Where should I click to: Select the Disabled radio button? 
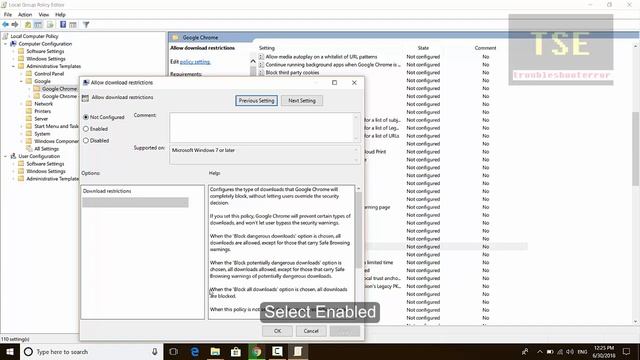[86, 140]
